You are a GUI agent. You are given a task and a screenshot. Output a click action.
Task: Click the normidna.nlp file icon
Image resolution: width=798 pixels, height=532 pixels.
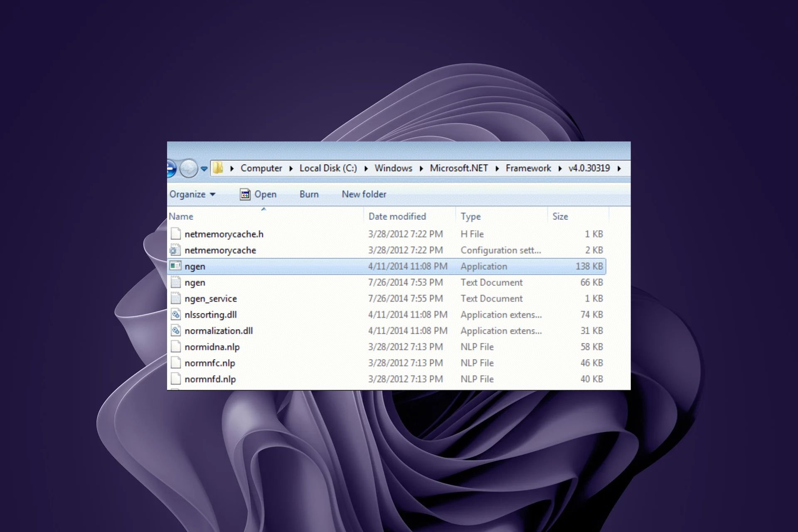(x=176, y=347)
